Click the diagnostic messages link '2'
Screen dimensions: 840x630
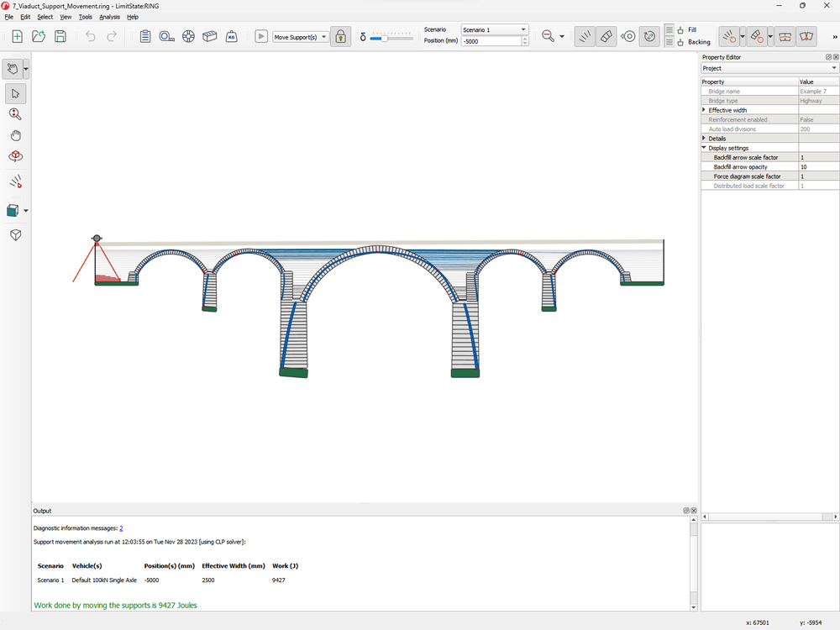[121, 528]
